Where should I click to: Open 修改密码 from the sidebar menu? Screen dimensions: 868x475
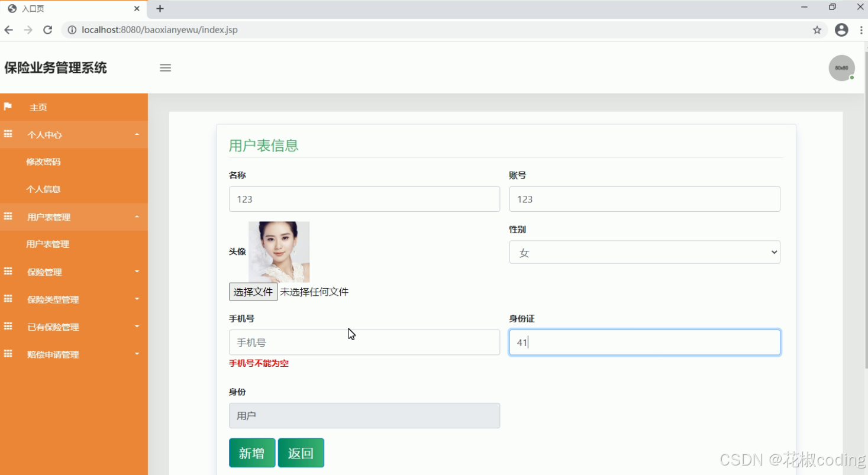[43, 161]
